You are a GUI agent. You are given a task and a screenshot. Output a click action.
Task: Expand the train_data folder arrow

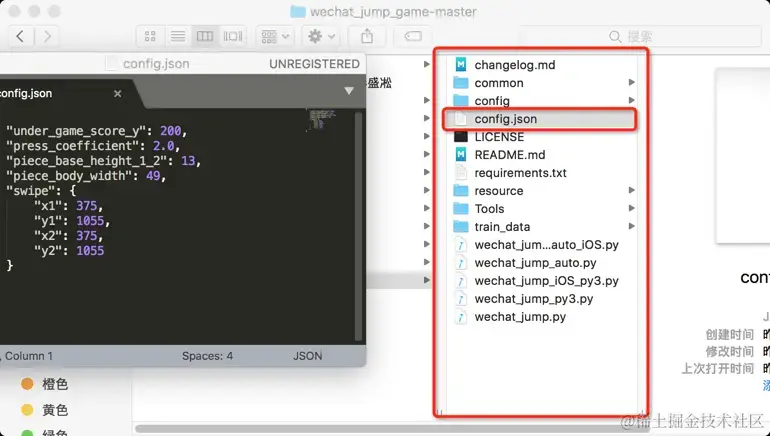click(632, 226)
